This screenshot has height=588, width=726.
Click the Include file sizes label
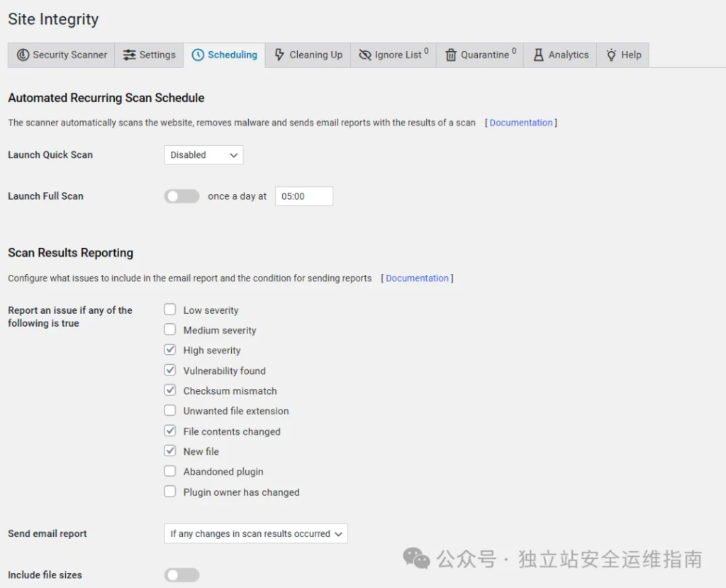click(x=45, y=575)
